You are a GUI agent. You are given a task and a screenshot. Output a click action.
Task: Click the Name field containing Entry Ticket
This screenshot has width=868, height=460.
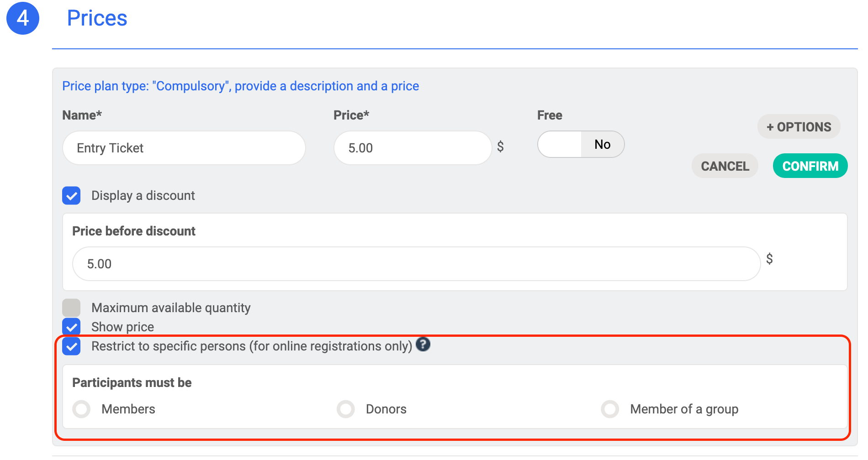[x=184, y=148]
